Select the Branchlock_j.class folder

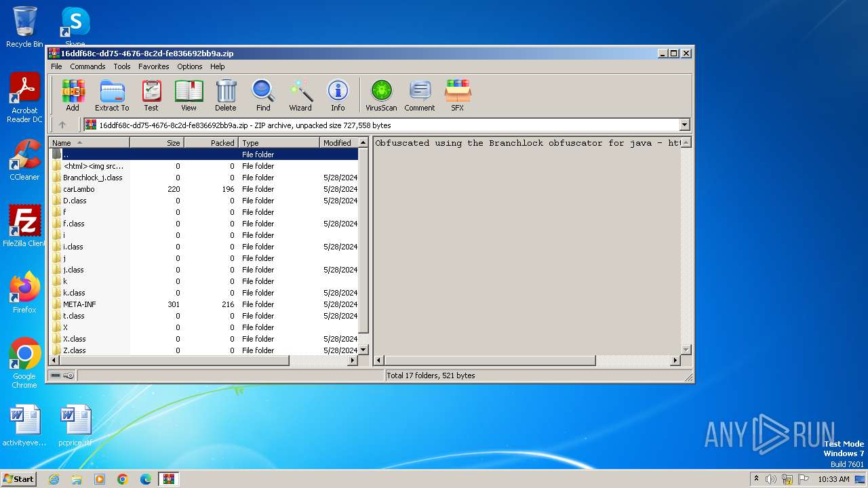click(203, 178)
